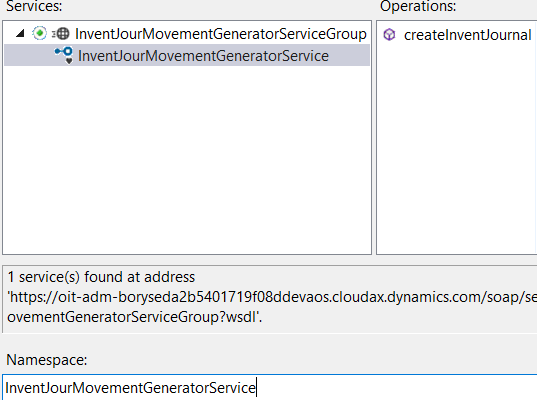Click the Namespace label

[47, 360]
